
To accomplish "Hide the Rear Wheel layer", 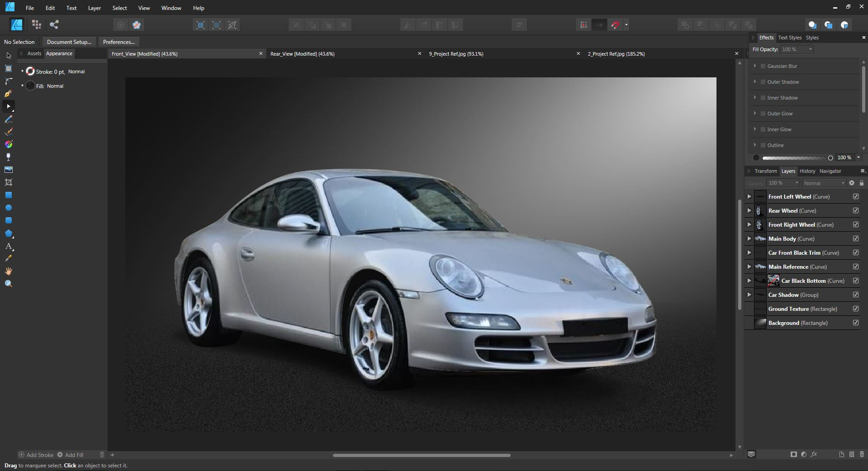I will coord(856,210).
